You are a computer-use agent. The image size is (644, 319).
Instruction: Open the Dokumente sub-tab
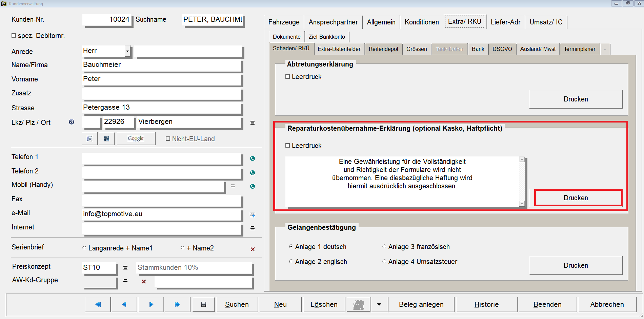pos(287,37)
